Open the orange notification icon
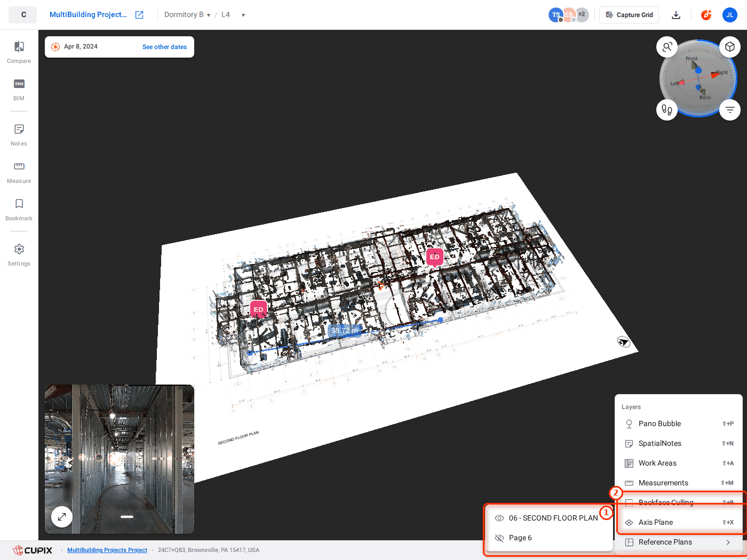This screenshot has width=747, height=560. pos(706,15)
